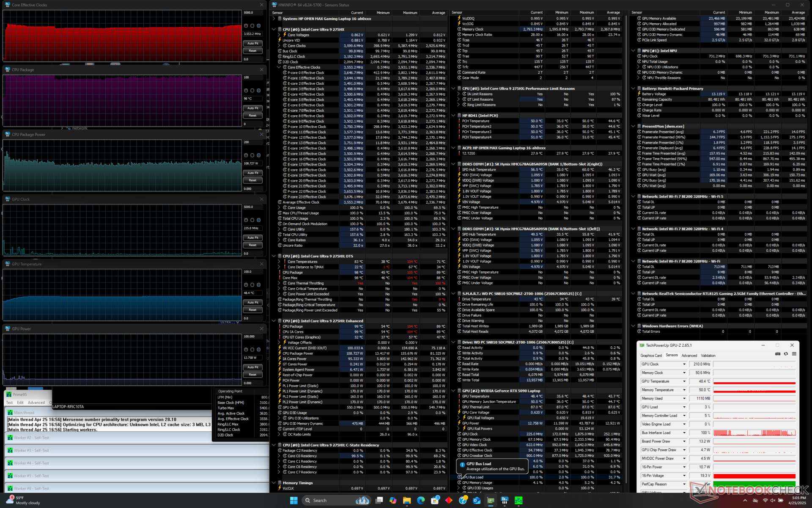
Task: Collapse the Core Effective Clocks tree
Action: 279,67
